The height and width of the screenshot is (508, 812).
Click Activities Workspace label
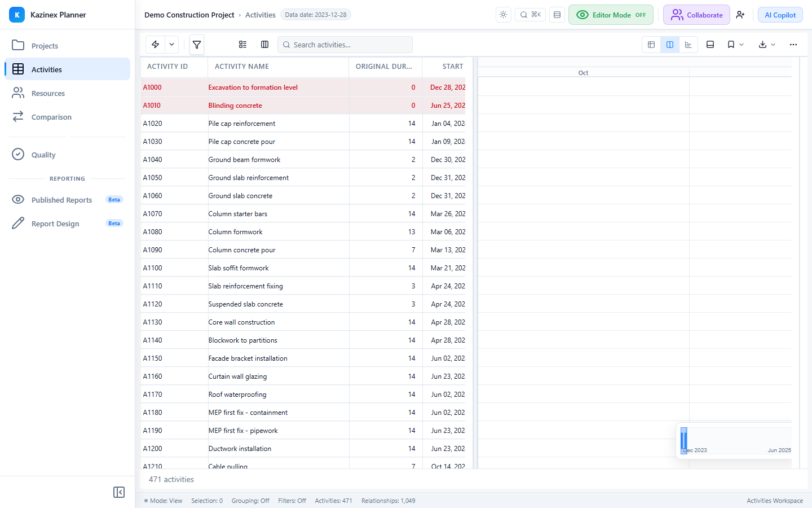pyautogui.click(x=775, y=501)
